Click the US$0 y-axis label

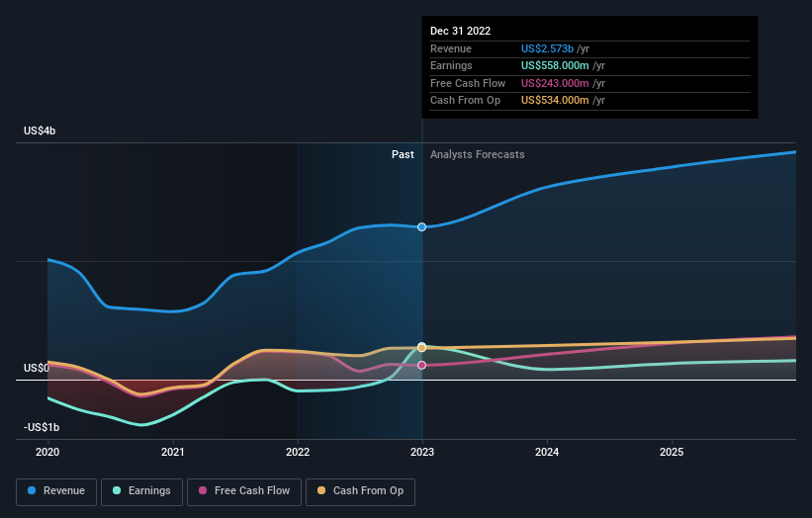coord(36,368)
